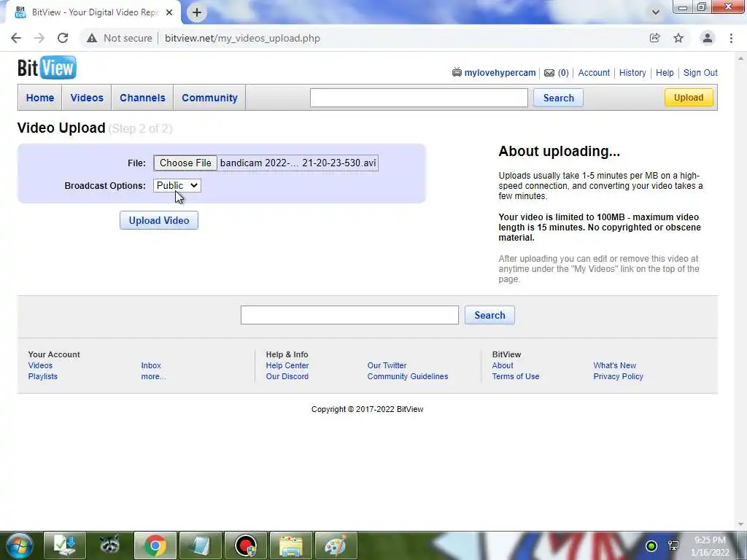This screenshot has height=560, width=747.
Task: Open the Channels nav tab
Action: 142,98
